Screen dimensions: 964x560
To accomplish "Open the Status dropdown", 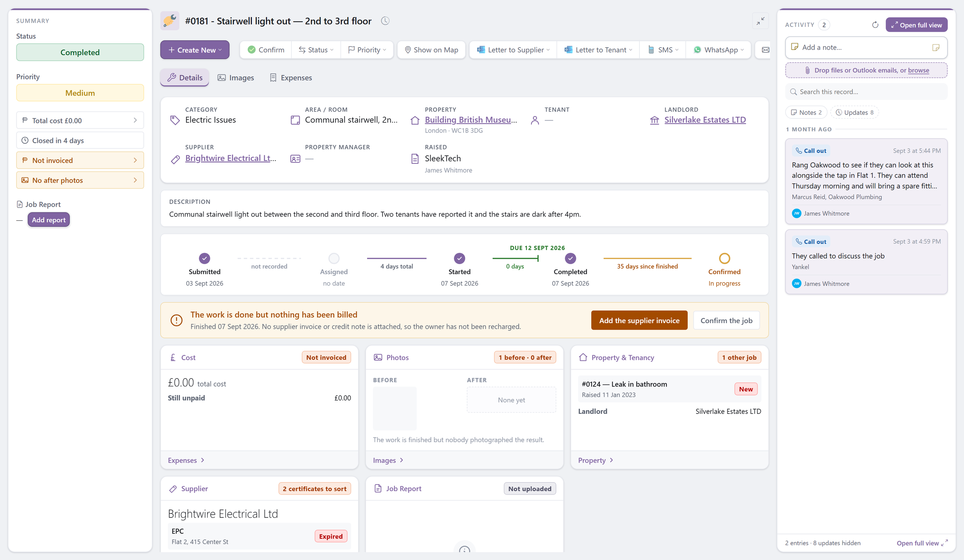I will point(316,50).
